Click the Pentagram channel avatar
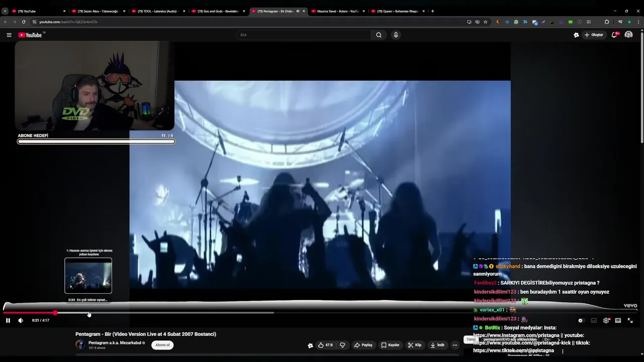The image size is (644, 362). click(80, 344)
